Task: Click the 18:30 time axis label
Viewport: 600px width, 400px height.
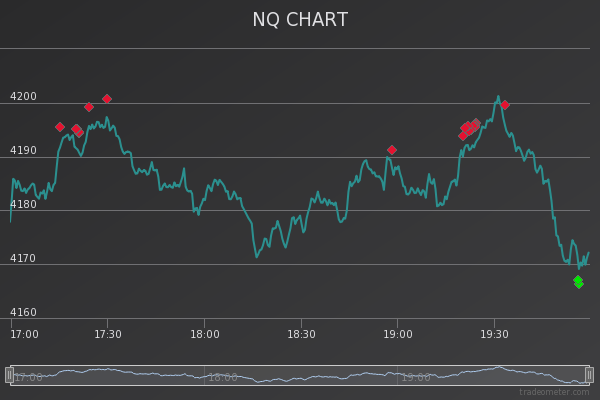Action: pos(301,335)
